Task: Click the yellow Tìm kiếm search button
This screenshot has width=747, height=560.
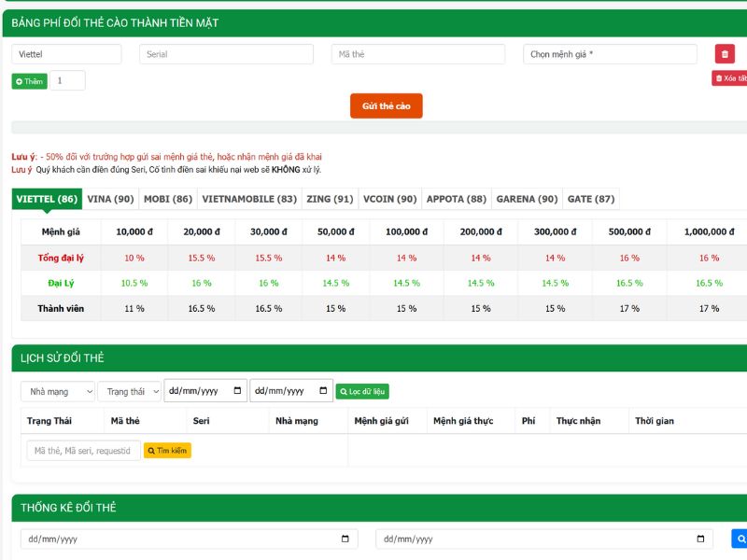Action: point(167,451)
